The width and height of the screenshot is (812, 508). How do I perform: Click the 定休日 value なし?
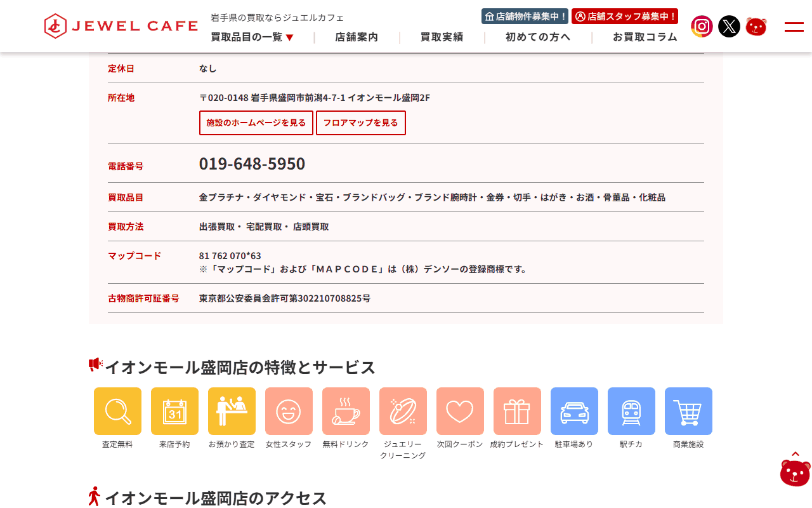(208, 69)
